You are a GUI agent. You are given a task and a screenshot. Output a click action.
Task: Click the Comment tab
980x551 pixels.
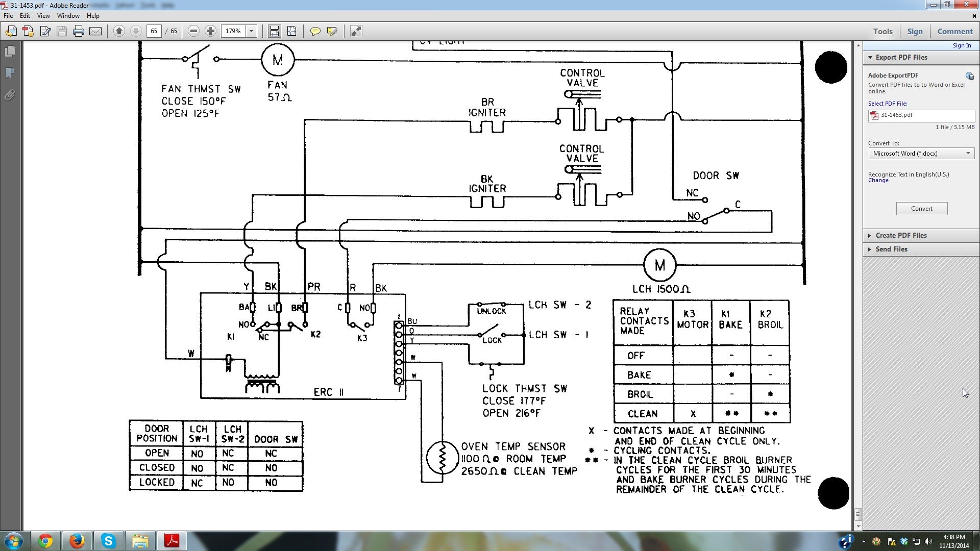(x=955, y=31)
